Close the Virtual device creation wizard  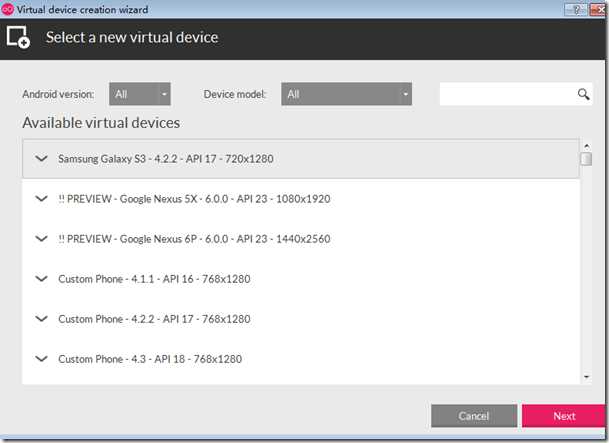(x=597, y=9)
